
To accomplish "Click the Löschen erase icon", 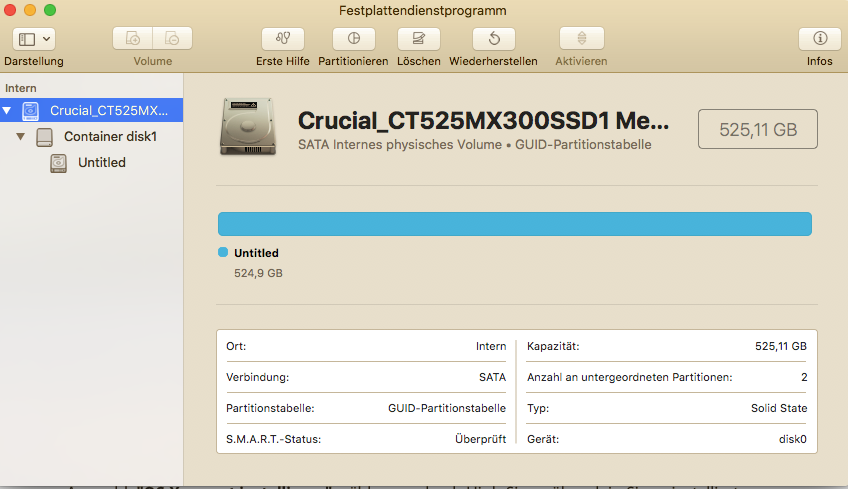I will coord(419,38).
